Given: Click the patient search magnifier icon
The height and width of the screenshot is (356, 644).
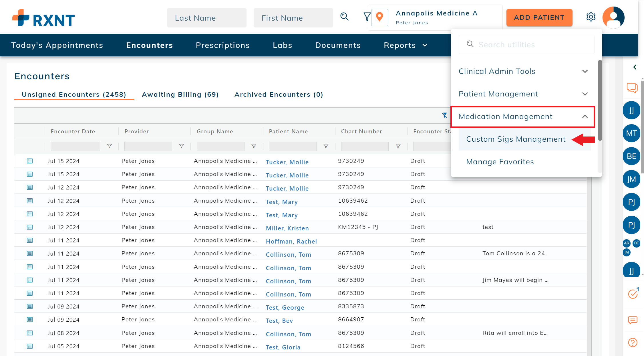Looking at the screenshot, I should pos(344,17).
